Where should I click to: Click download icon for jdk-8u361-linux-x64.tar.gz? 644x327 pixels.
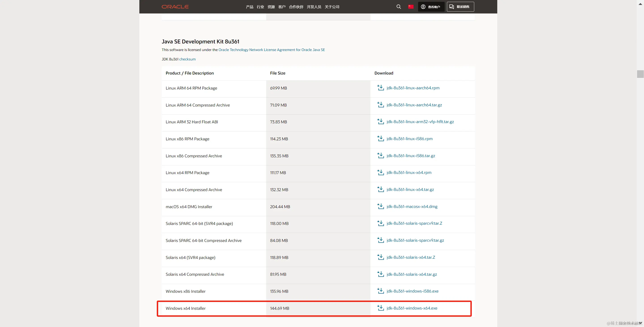pos(380,189)
